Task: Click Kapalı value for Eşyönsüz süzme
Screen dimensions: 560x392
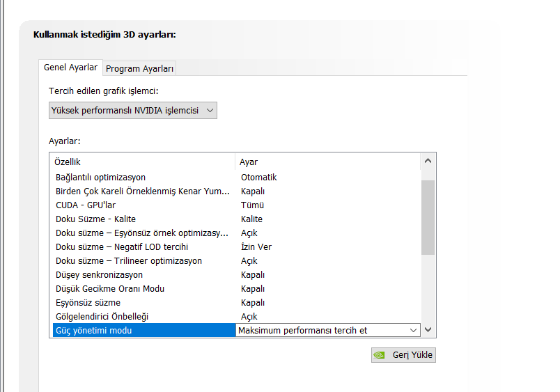Action: 253,303
